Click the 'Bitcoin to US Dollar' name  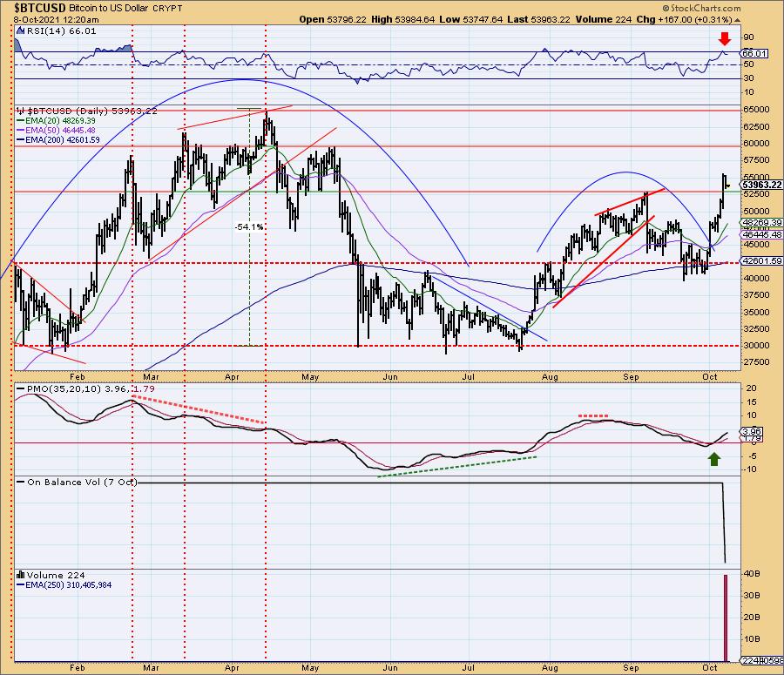[109, 8]
